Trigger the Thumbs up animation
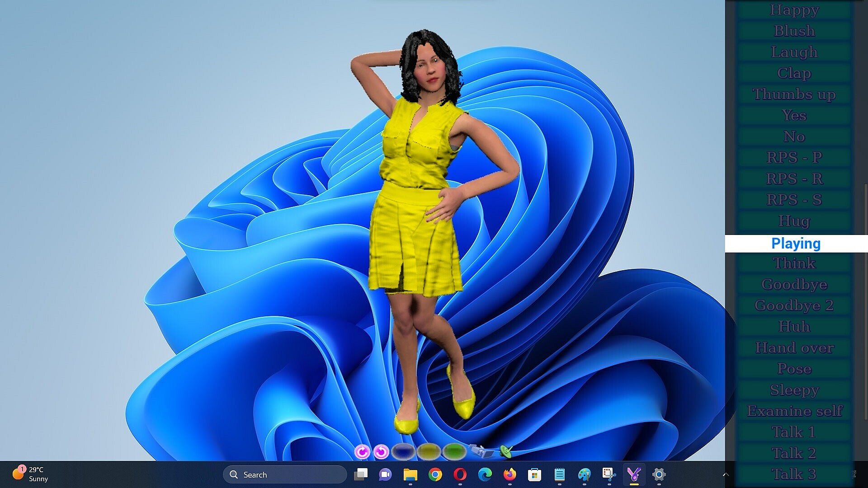Viewport: 868px width, 488px height. (x=794, y=94)
